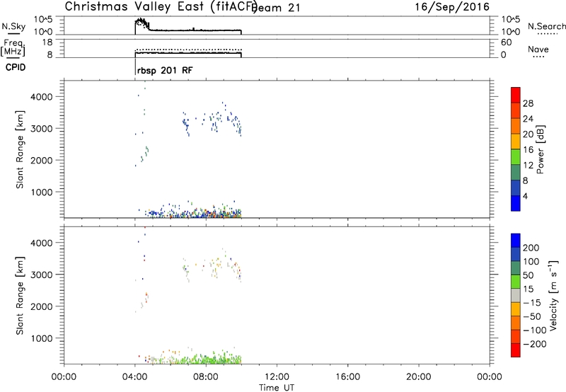
Task: Click the date '16/Sep/2016'
Action: 452,7
